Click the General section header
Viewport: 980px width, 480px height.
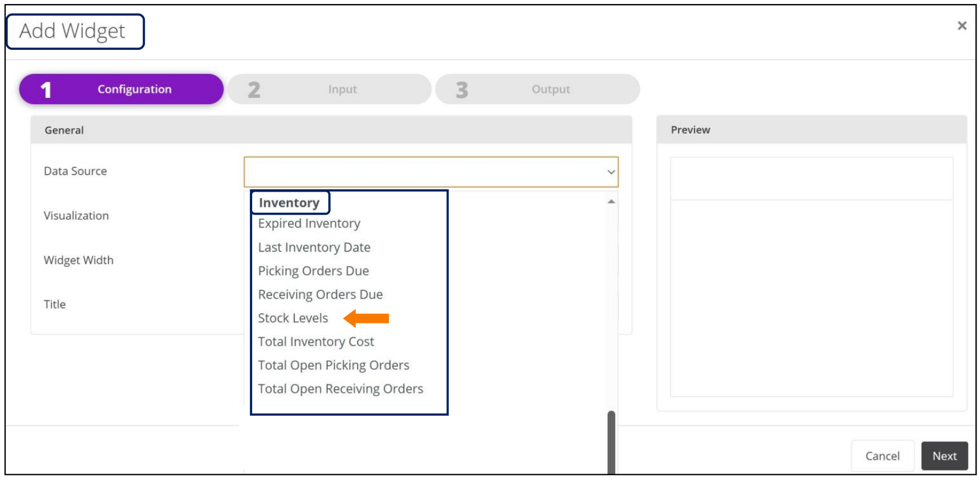point(331,130)
